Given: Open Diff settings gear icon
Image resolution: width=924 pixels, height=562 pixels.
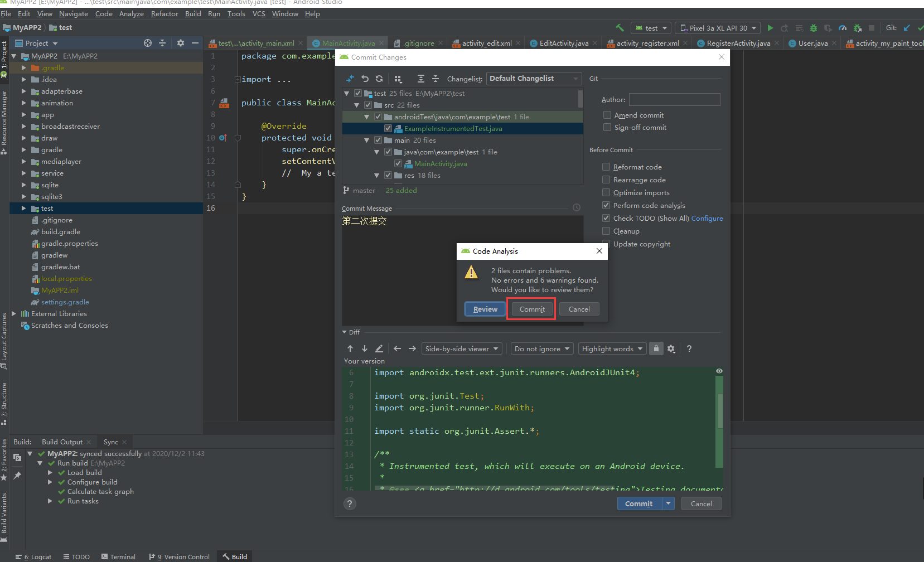Looking at the screenshot, I should pyautogui.click(x=671, y=349).
